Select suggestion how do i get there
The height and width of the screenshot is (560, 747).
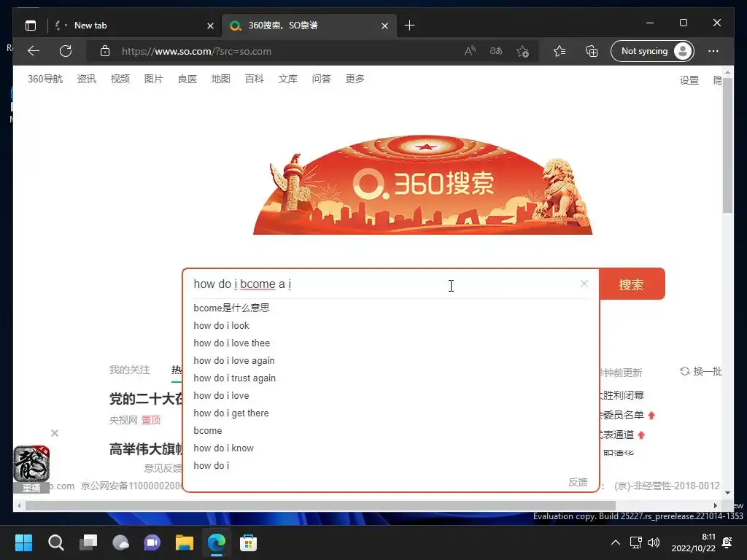click(x=231, y=413)
